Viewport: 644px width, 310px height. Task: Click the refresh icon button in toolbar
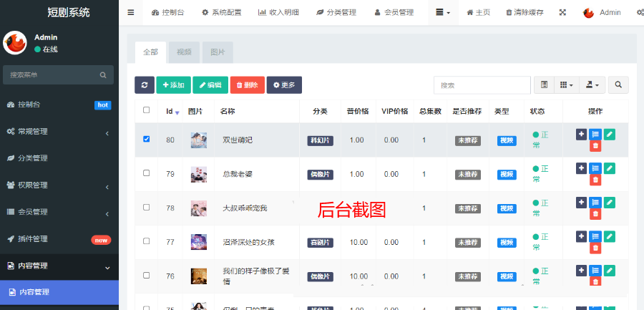(144, 85)
